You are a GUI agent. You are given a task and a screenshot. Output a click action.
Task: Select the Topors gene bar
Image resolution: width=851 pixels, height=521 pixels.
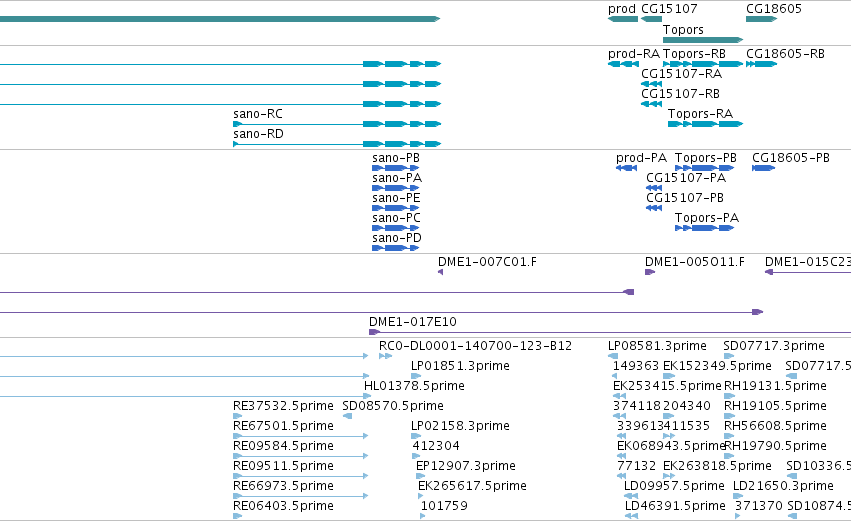[703, 40]
